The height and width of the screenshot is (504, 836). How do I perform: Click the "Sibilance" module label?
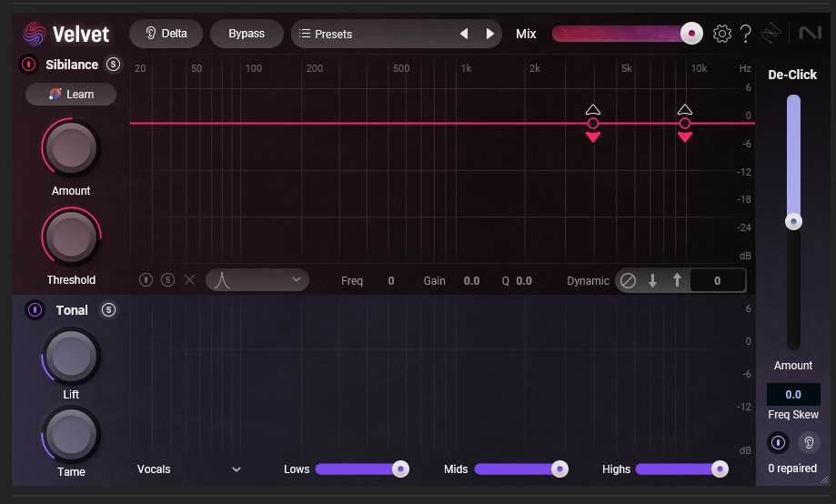[x=72, y=65]
